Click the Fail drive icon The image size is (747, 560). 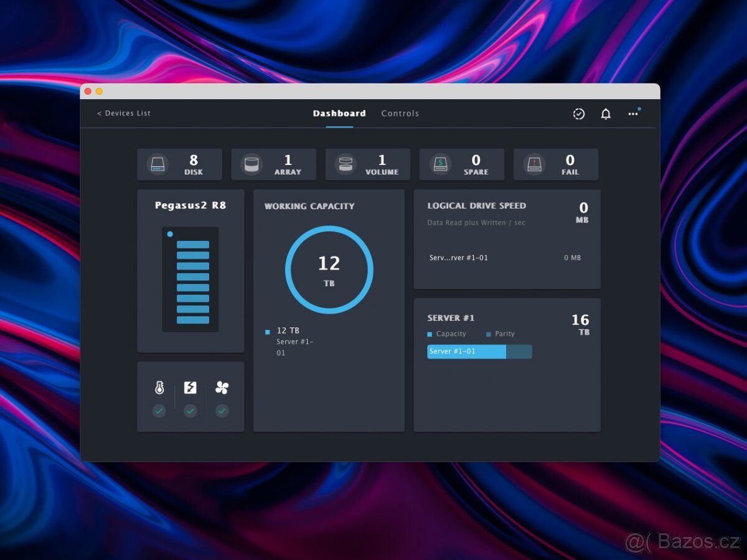(534, 164)
